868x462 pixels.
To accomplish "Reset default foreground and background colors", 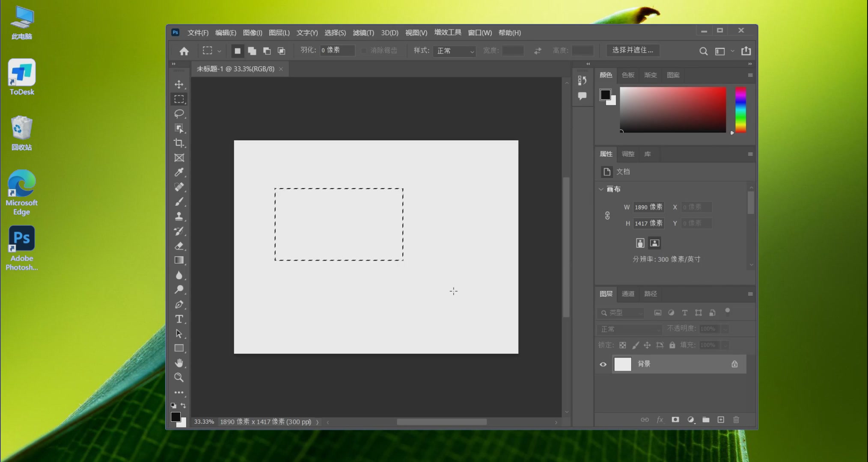I will point(173,405).
